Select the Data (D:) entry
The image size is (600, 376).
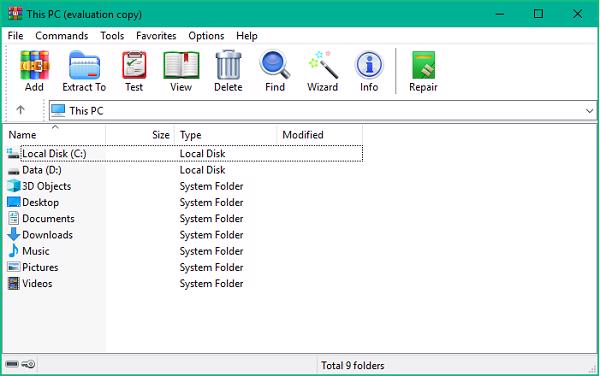42,170
